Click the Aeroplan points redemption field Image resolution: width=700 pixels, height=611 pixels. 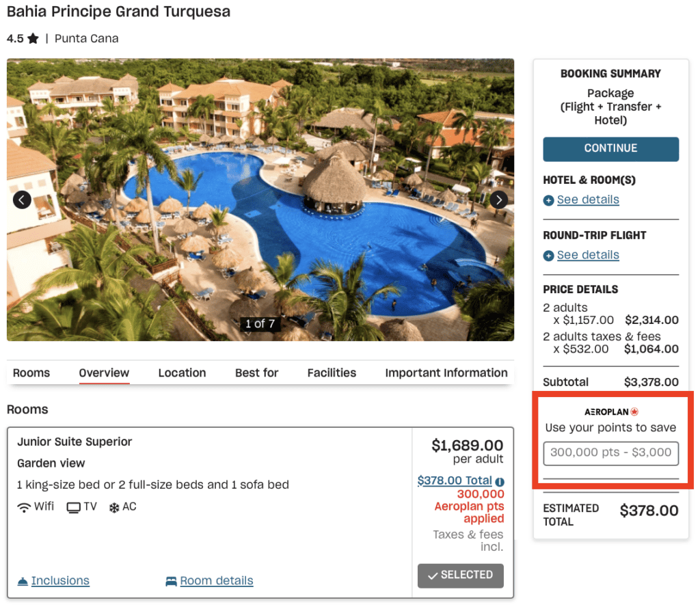(610, 453)
